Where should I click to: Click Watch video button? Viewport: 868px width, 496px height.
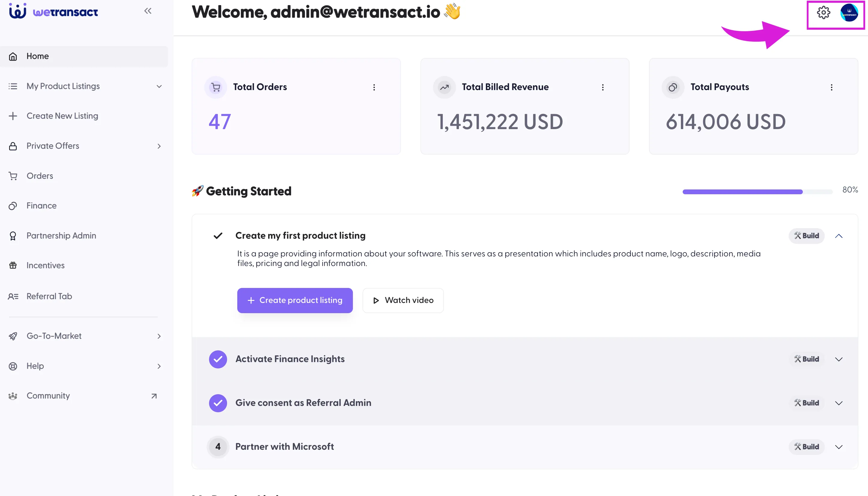click(x=403, y=301)
